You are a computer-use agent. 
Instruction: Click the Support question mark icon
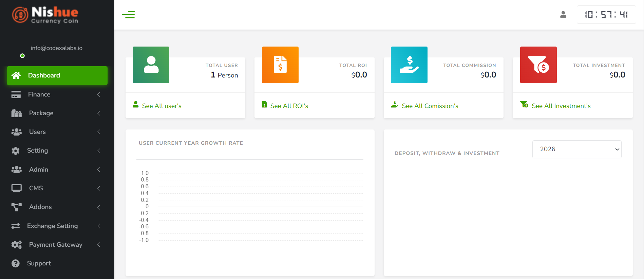pos(16,263)
